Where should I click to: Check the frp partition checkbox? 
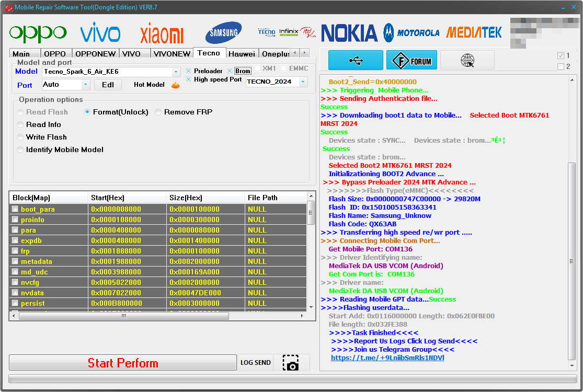(x=15, y=251)
